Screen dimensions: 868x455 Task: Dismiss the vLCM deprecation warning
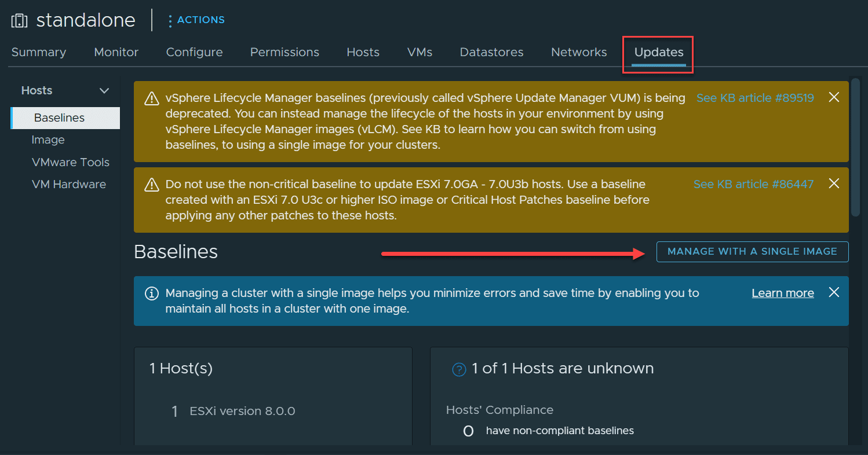point(834,97)
